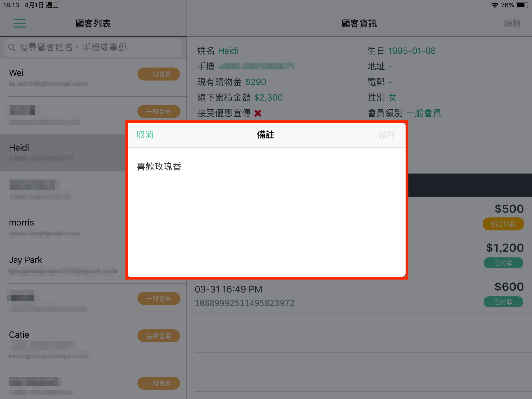Tap Wei's 一般會員 badge
The image size is (532, 399).
point(159,74)
